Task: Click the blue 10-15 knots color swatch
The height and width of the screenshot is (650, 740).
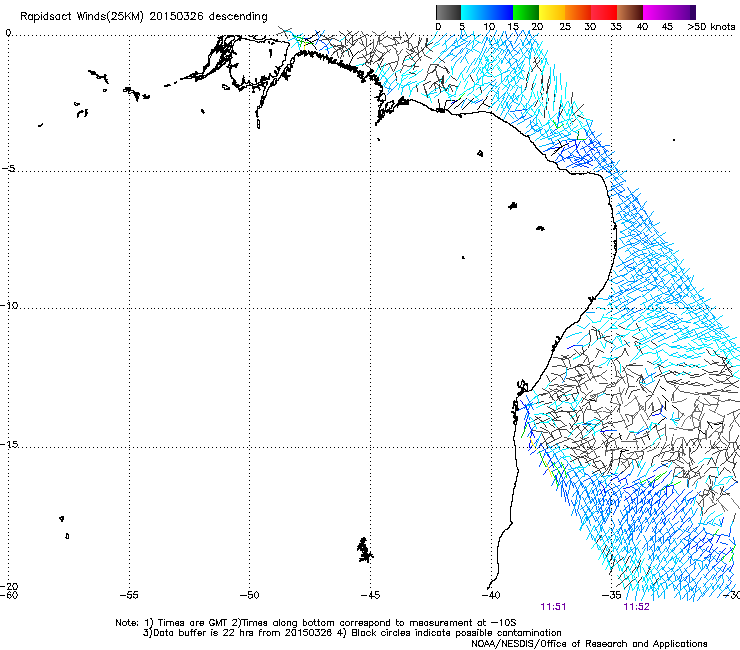Action: point(500,12)
